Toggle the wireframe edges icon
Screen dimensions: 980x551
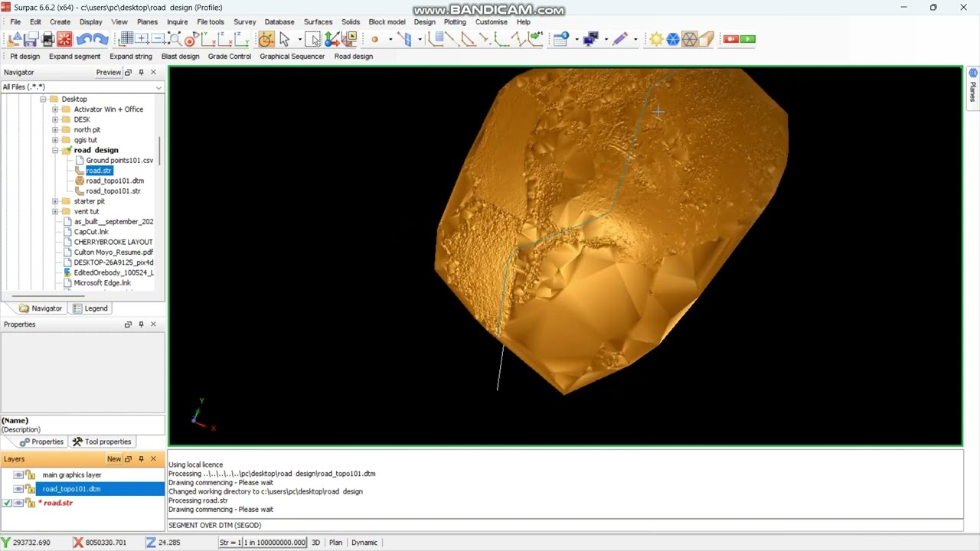point(690,39)
